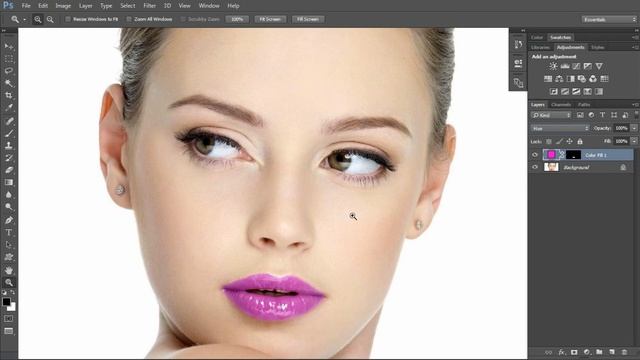Open the Window menu
The image size is (640, 360).
pyautogui.click(x=209, y=6)
